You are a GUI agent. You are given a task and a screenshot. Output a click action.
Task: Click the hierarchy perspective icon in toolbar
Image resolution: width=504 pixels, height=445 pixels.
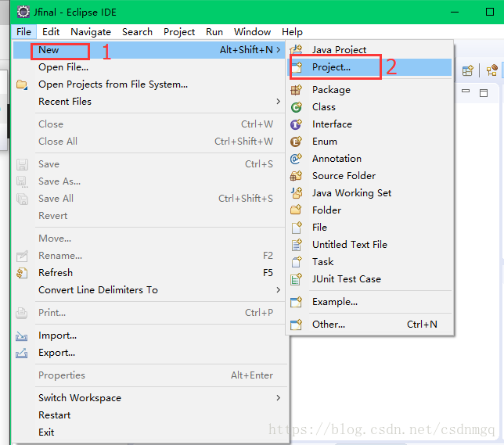[491, 70]
